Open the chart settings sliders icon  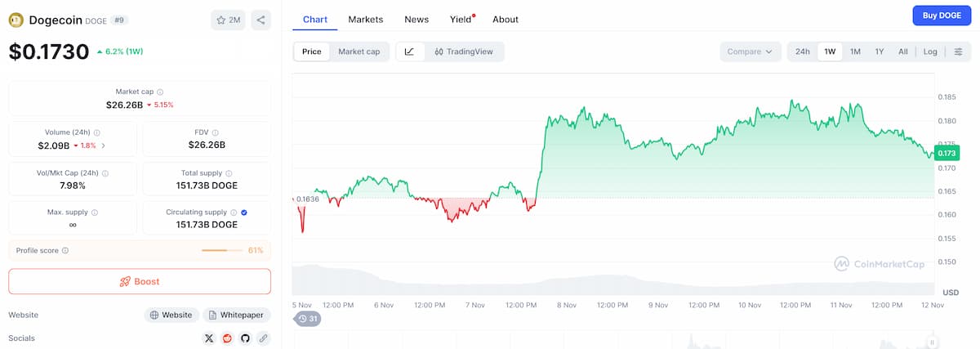coord(958,51)
